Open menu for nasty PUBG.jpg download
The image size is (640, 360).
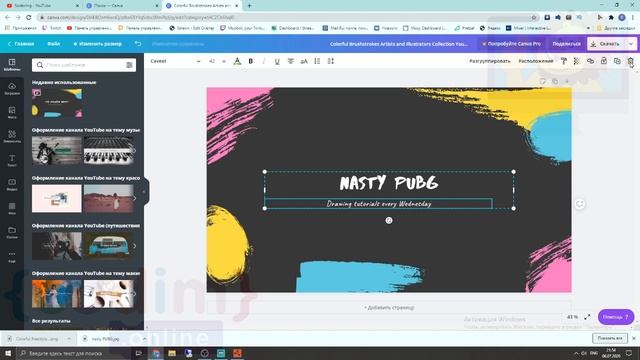tap(144, 338)
